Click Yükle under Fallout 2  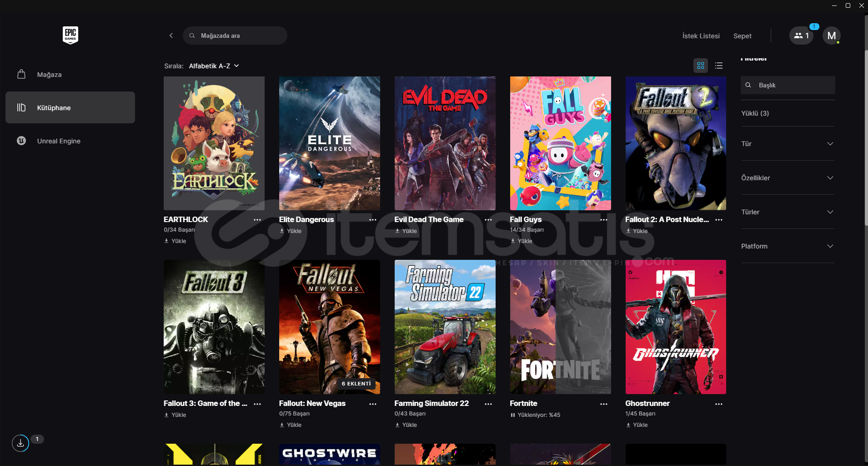click(x=637, y=231)
